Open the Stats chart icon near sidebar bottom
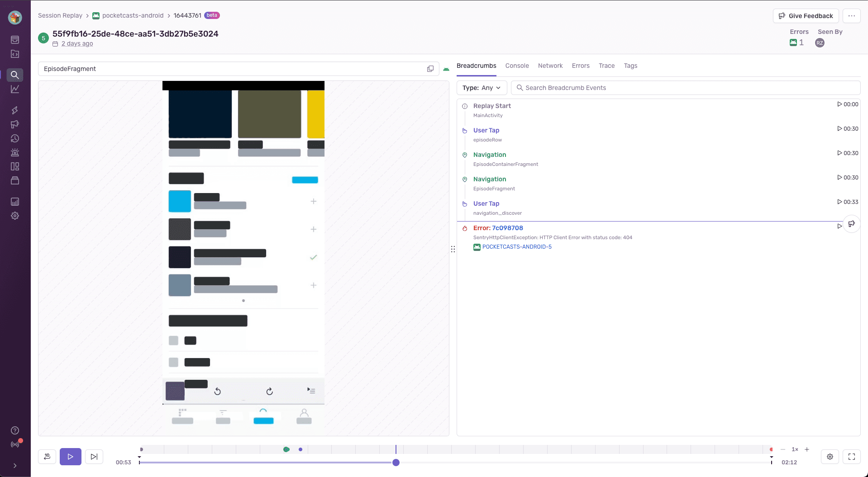 (x=15, y=202)
